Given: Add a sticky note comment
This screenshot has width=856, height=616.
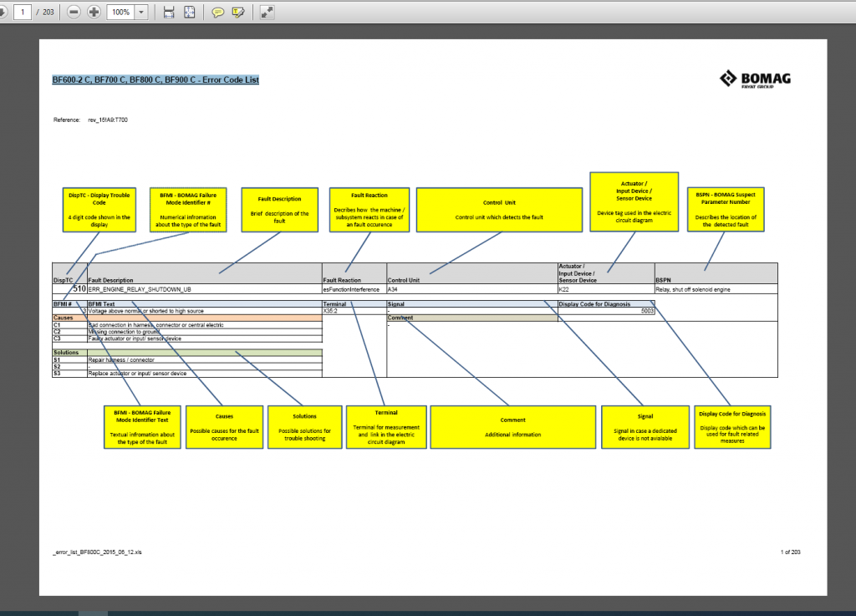Looking at the screenshot, I should click(x=218, y=13).
